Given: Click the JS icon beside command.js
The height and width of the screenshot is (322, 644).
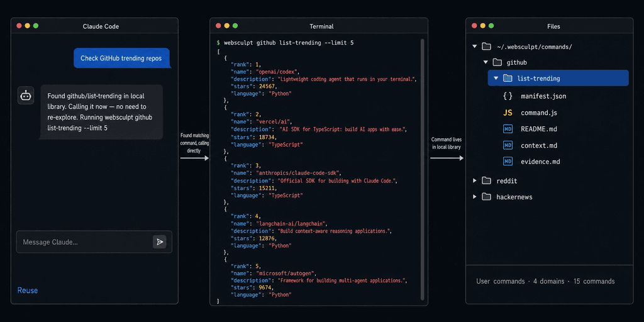Looking at the screenshot, I should 508,113.
